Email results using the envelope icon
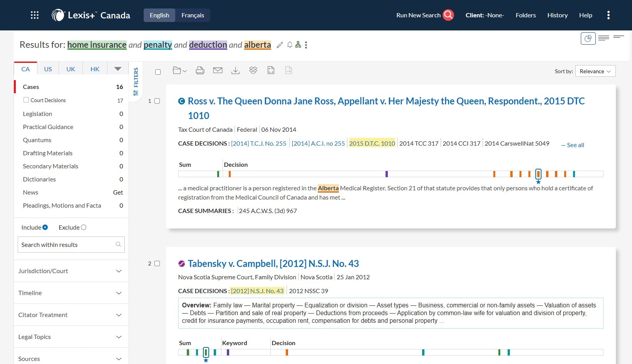Image resolution: width=632 pixels, height=364 pixels. [218, 70]
